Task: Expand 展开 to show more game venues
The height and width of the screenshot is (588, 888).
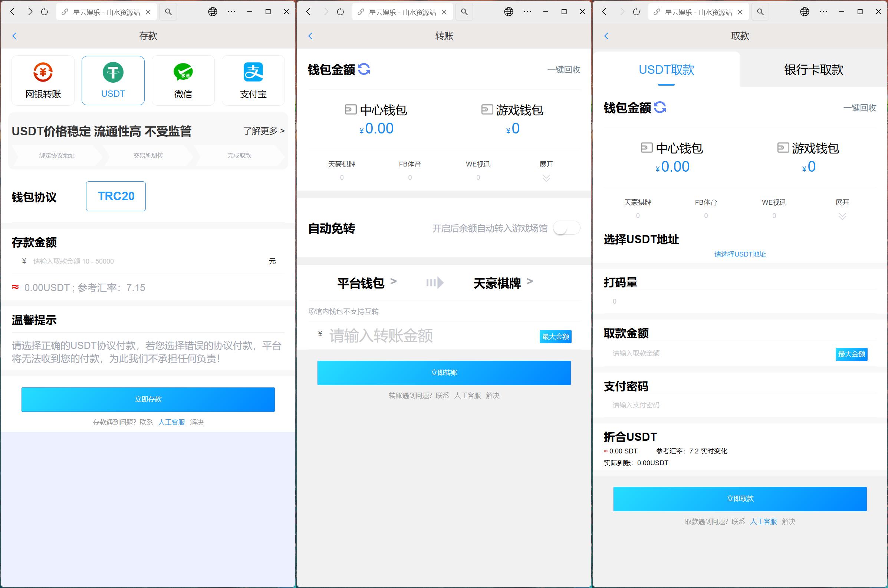Action: [x=546, y=171]
